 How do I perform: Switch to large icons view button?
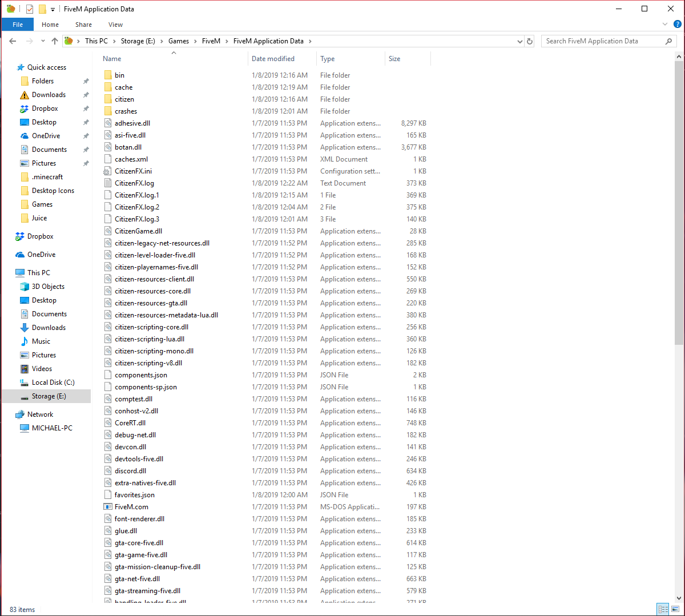point(674,609)
